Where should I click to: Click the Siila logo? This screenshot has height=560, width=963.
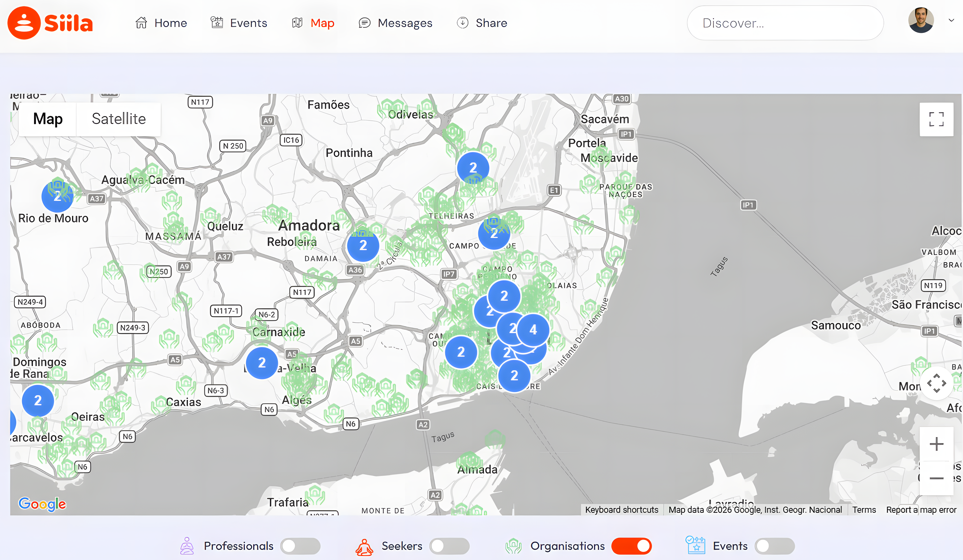point(50,23)
